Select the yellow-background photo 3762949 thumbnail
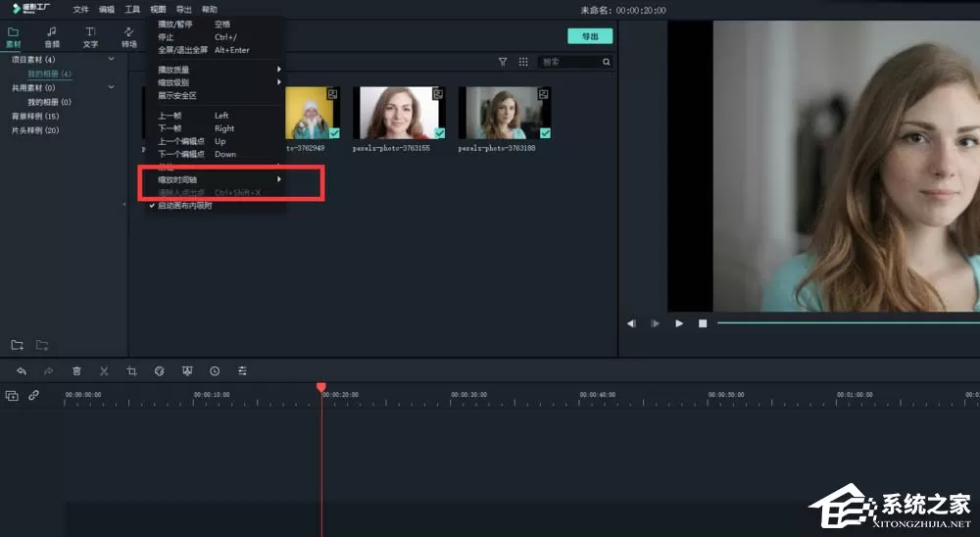 point(313,113)
